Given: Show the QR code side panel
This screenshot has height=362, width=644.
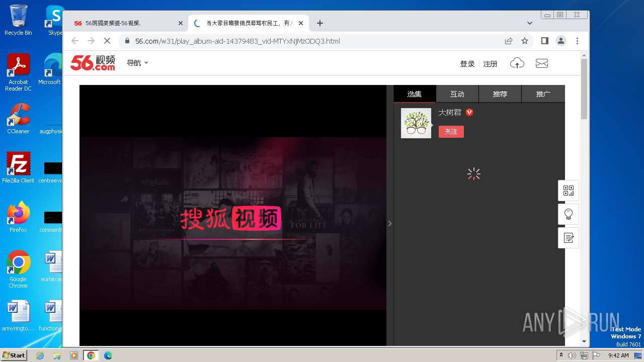Looking at the screenshot, I should 569,191.
